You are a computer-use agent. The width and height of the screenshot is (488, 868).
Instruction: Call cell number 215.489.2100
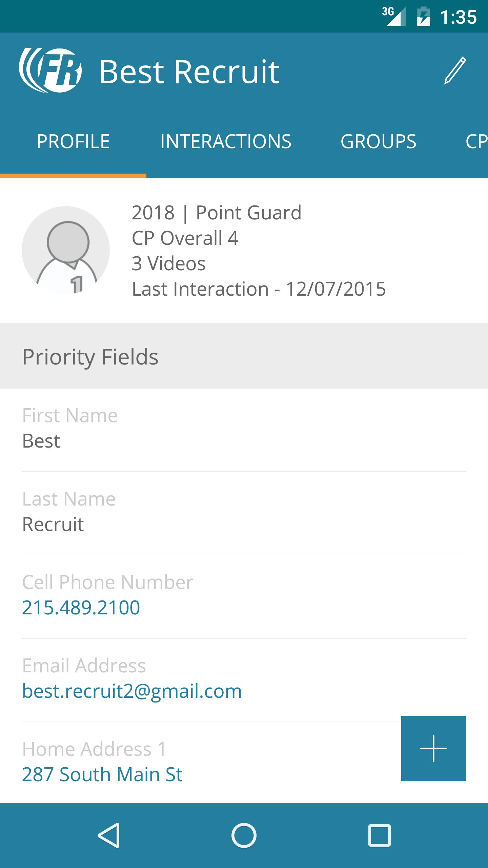click(x=81, y=607)
